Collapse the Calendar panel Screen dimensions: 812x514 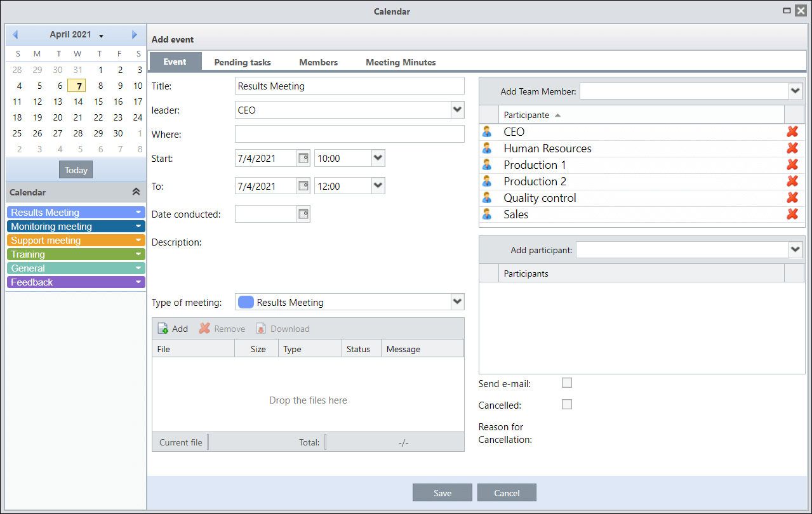(135, 192)
